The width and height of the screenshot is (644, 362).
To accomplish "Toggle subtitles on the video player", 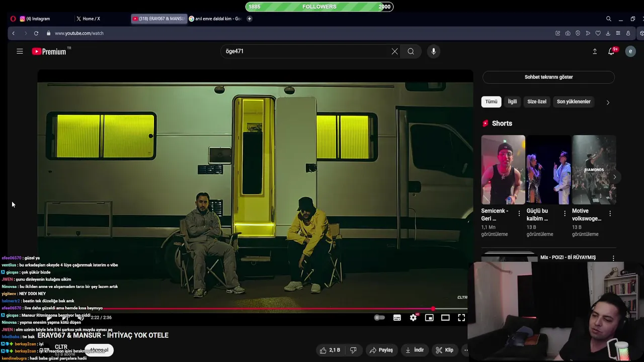I will point(397,318).
